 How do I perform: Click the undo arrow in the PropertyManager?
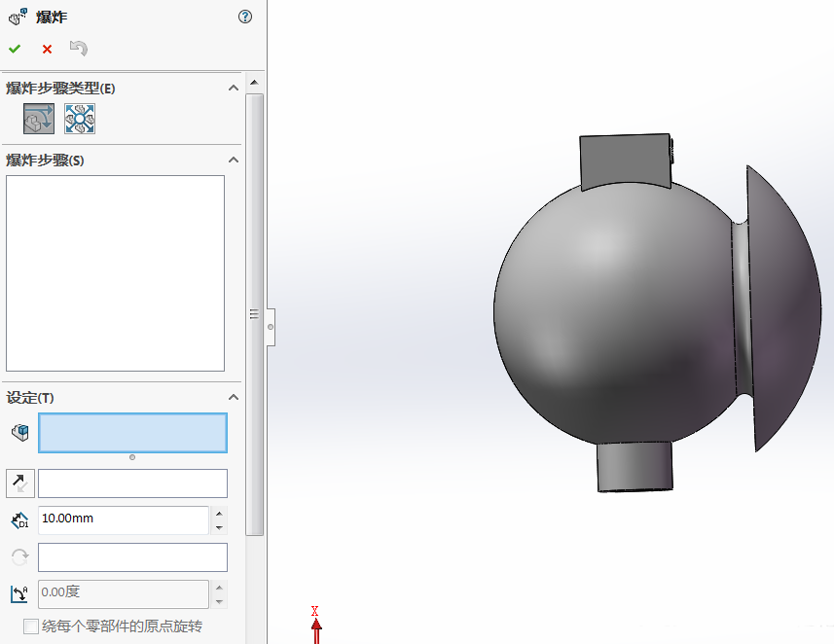[x=78, y=47]
